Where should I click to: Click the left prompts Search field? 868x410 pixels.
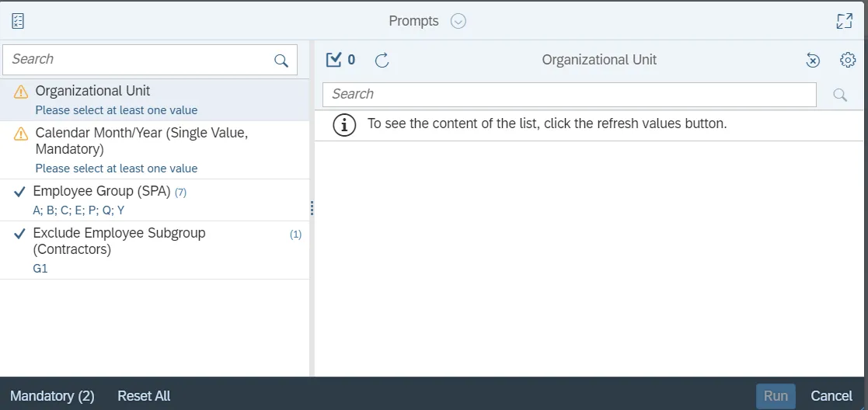click(x=140, y=60)
